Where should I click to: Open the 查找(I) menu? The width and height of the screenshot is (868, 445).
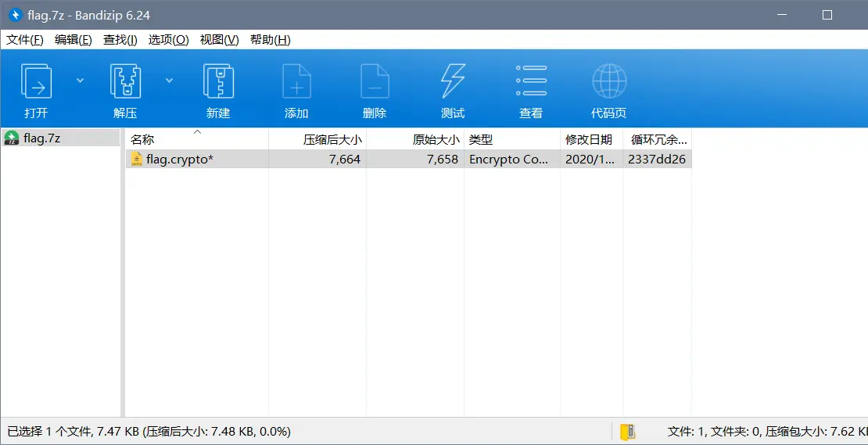click(x=120, y=40)
